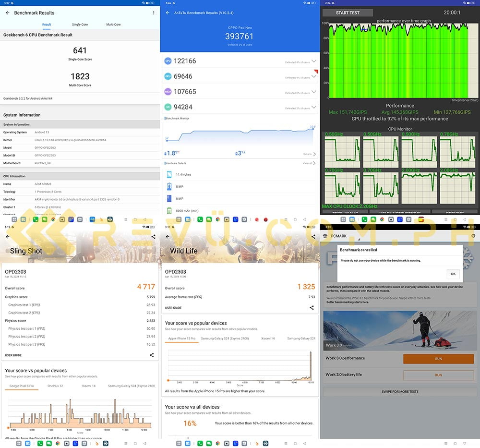
Task: Click AnTuTu total score 393761
Action: (x=240, y=36)
